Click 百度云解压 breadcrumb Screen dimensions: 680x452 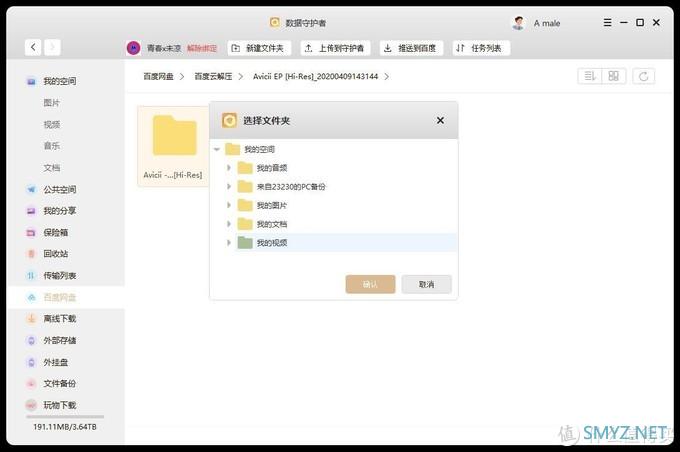(213, 76)
